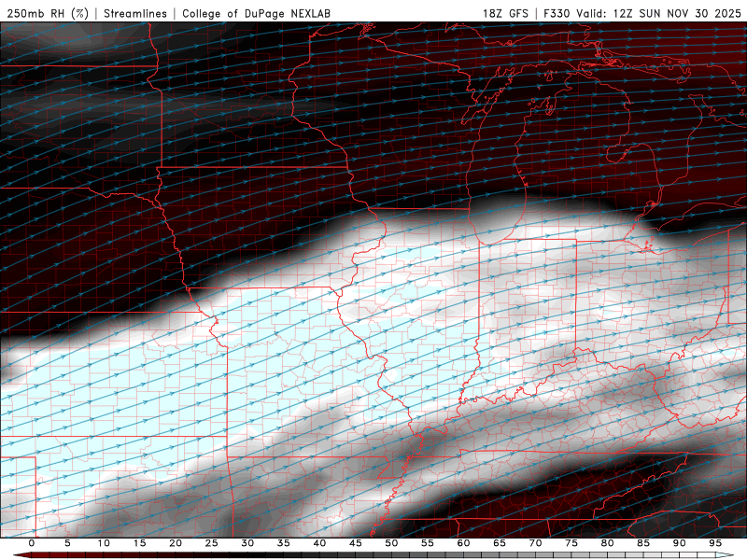
Task: Select the 80 label on the color scale
Action: tap(607, 543)
